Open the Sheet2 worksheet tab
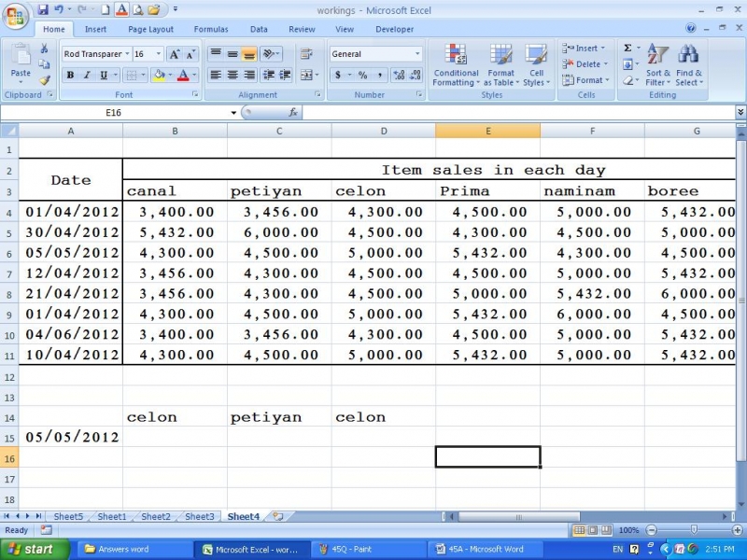 click(155, 516)
